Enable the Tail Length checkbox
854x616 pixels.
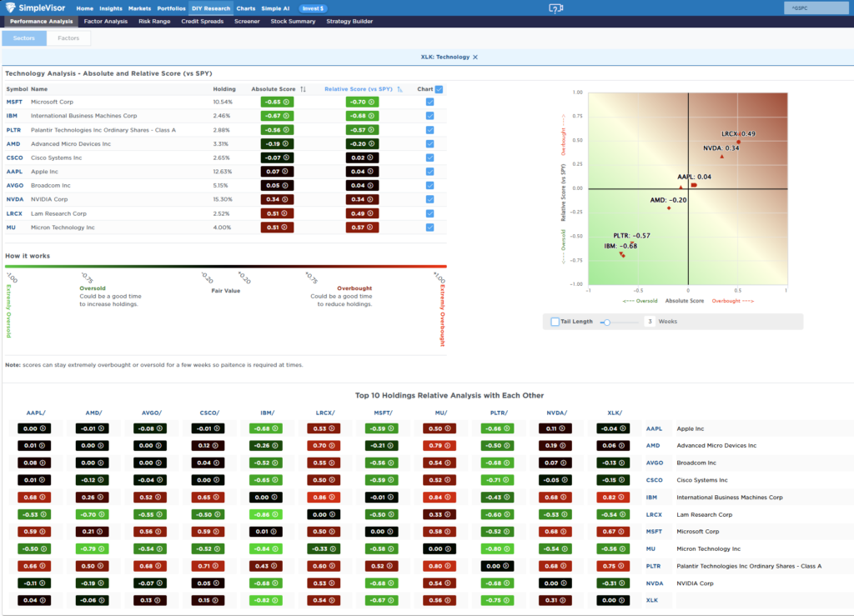[x=555, y=322]
